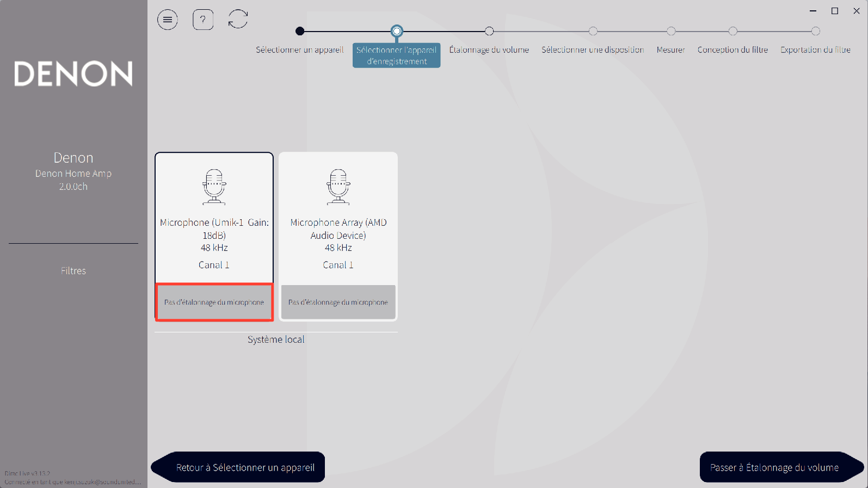The image size is (868, 488).
Task: Click Conception du filtre step marker
Action: [733, 32]
